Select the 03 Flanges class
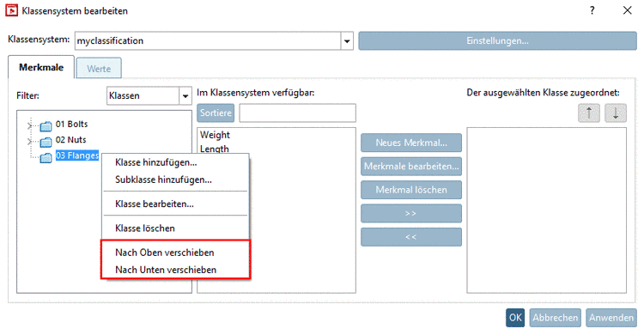Viewport: 644px width, 335px height. pos(77,155)
